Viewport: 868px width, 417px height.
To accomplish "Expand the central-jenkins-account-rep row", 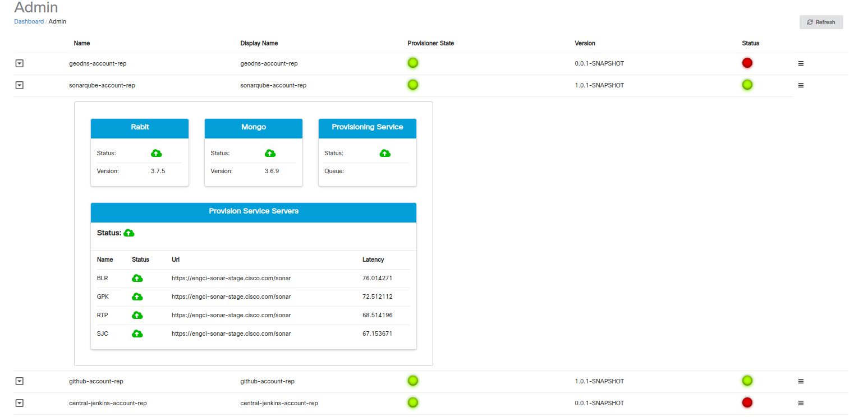I will click(19, 403).
